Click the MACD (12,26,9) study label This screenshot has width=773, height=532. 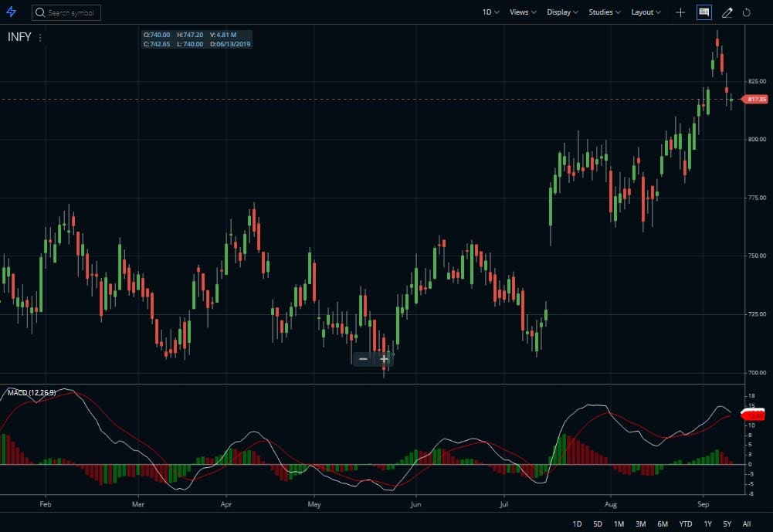32,392
